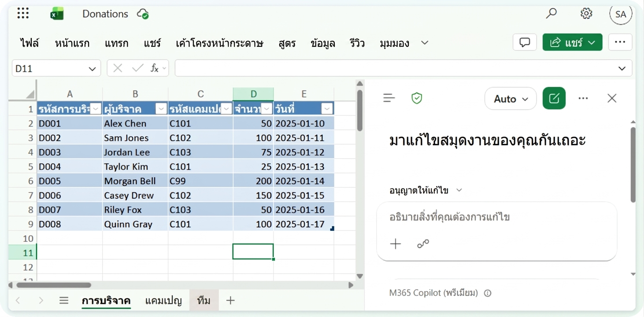
Task: Open the filter dropdown for วันที่ column
Action: (327, 109)
